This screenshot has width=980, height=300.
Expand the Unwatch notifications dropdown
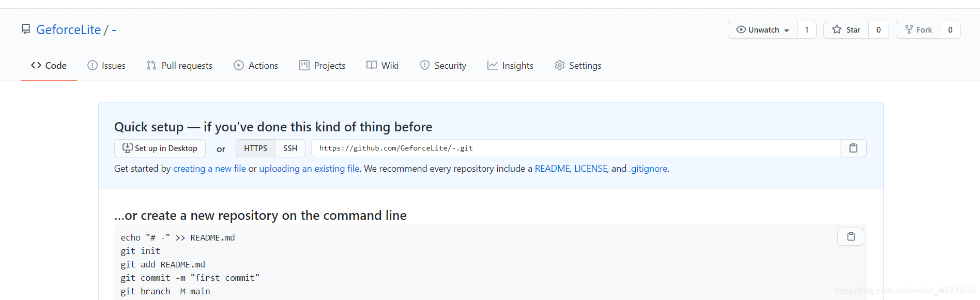click(762, 29)
